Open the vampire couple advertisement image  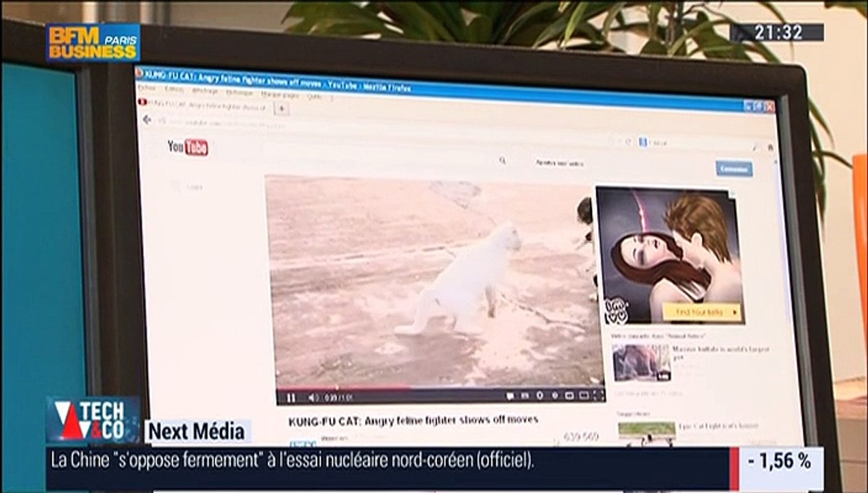tap(669, 255)
